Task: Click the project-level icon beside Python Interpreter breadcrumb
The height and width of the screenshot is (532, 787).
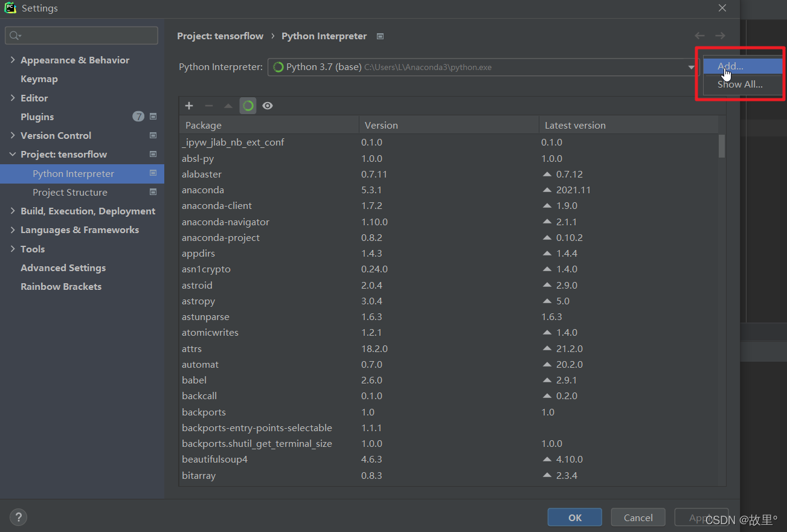Action: (380, 36)
